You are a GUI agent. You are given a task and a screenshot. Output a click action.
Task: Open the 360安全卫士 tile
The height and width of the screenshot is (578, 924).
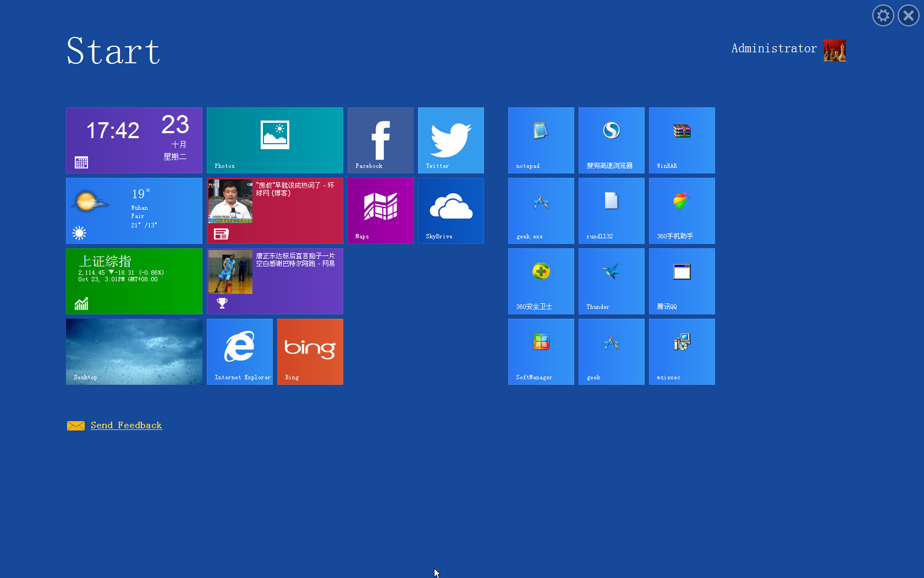click(541, 281)
